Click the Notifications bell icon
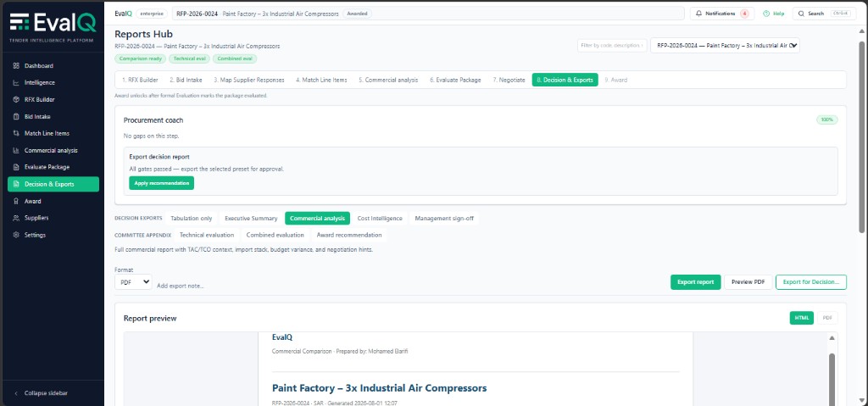The width and height of the screenshot is (868, 406). pyautogui.click(x=698, y=14)
